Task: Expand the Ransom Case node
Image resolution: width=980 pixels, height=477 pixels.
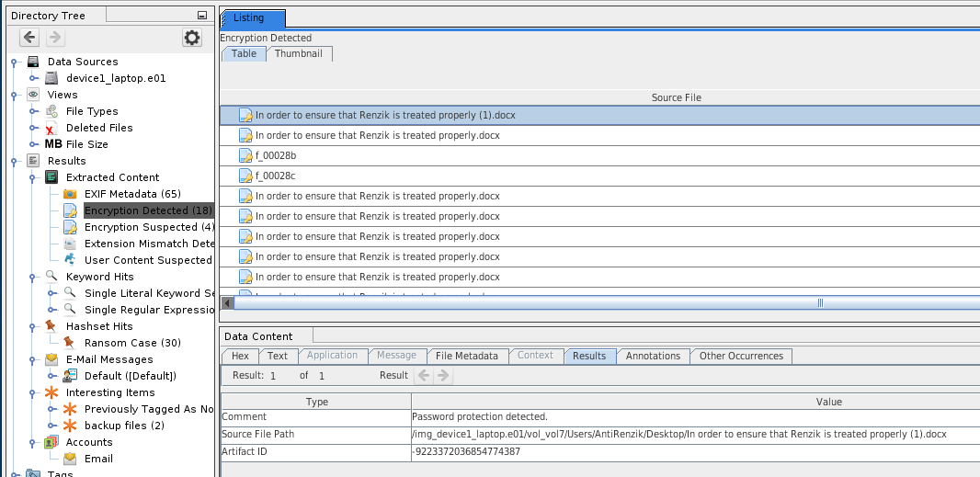Action: click(x=51, y=343)
